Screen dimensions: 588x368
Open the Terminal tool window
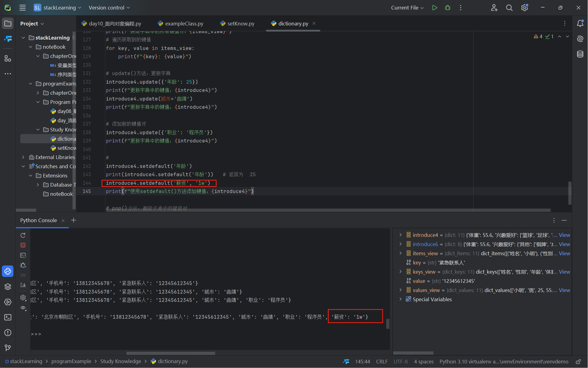(x=8, y=317)
